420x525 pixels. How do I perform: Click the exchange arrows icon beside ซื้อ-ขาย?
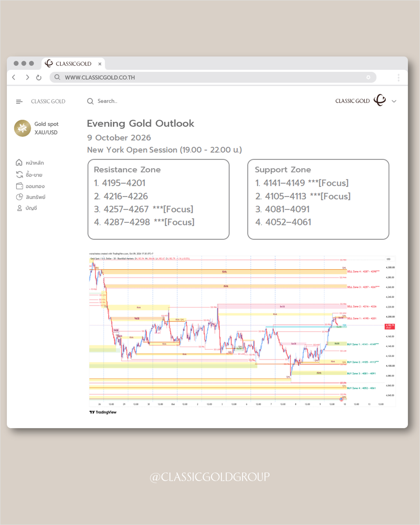(19, 174)
